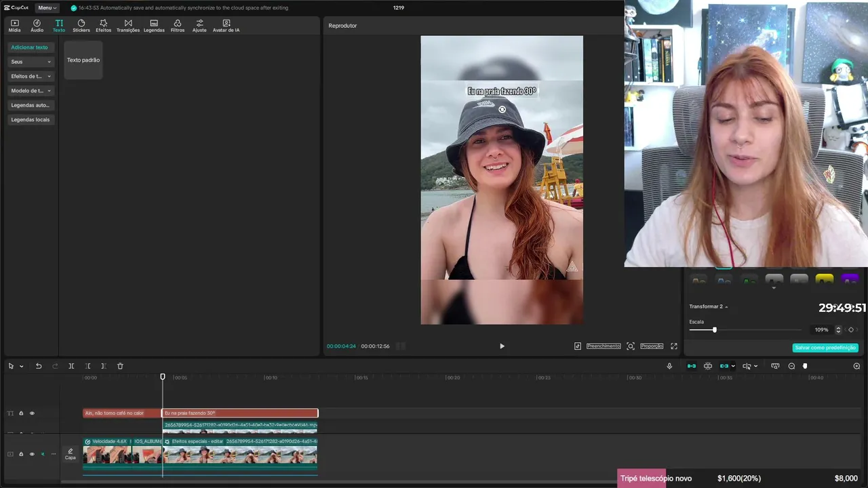Open the timeline thumbnail preview settings icon
Image resolution: width=868 pixels, height=488 pixels.
tap(775, 366)
